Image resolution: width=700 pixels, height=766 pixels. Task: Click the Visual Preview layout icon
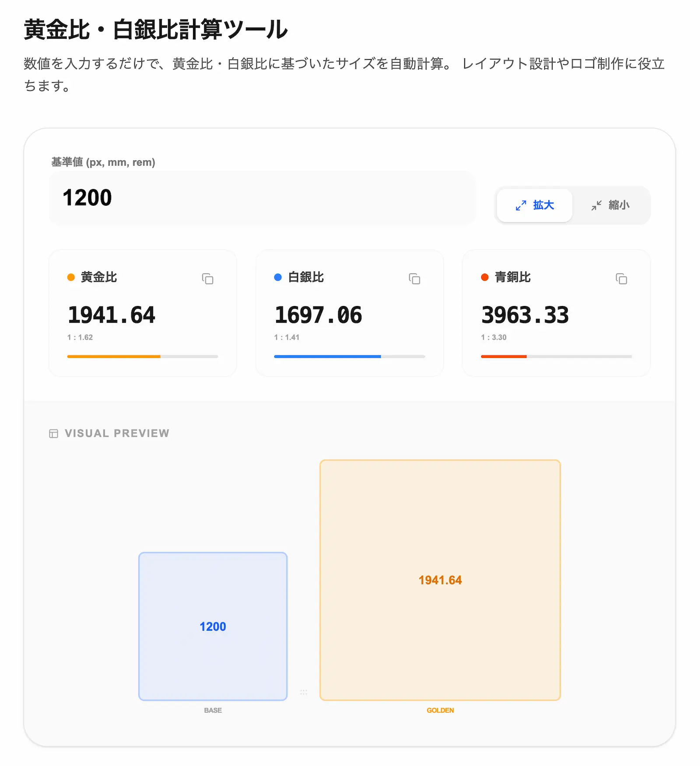coord(53,433)
